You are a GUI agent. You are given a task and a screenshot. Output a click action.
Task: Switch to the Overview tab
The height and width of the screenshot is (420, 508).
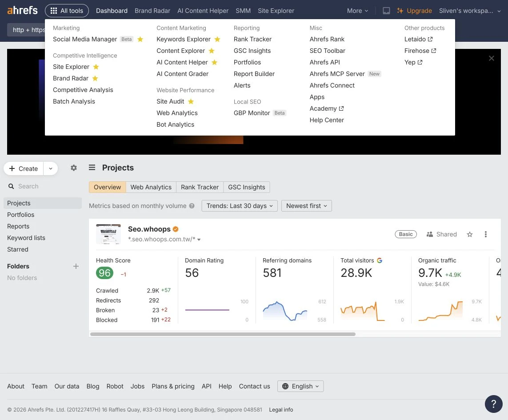(x=107, y=187)
